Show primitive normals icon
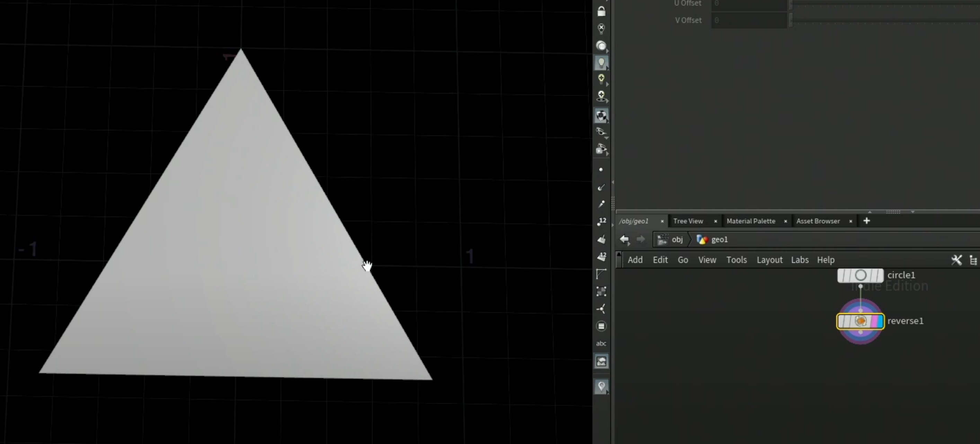 (601, 239)
